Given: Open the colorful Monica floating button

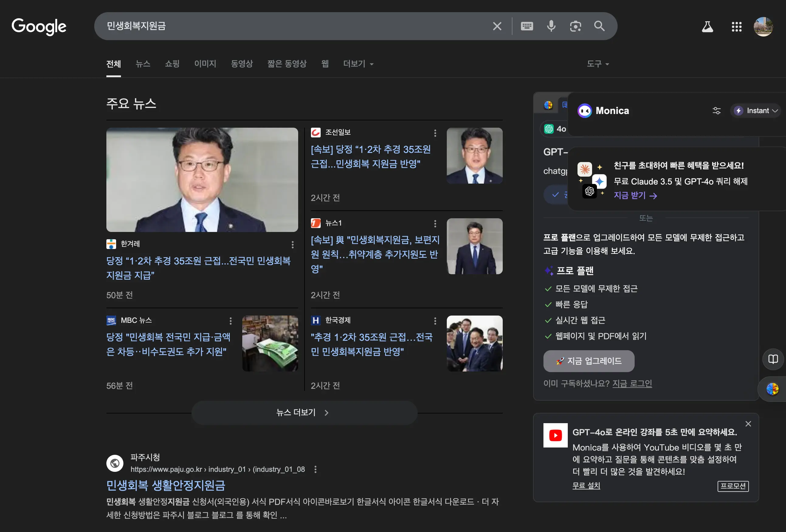Looking at the screenshot, I should (772, 389).
